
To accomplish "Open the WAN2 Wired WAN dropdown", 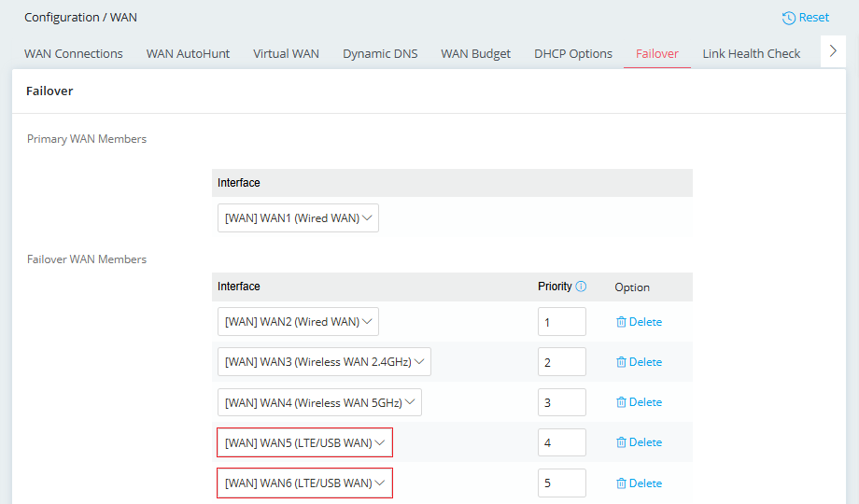I will point(298,322).
